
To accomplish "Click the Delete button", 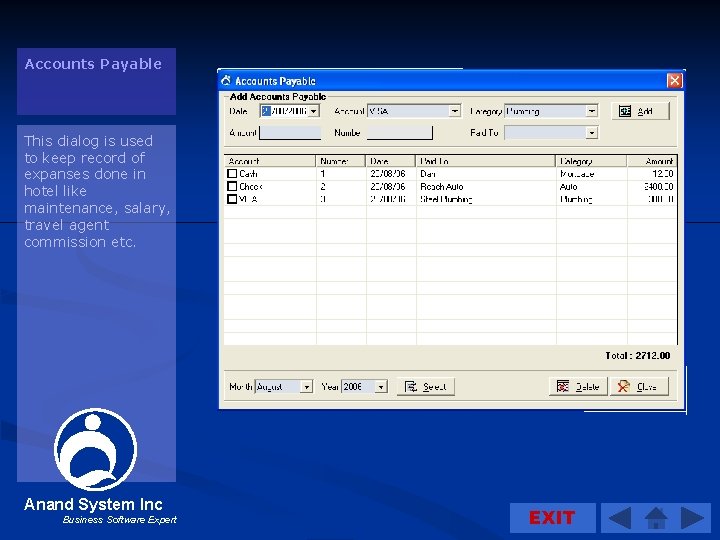I will tap(578, 387).
